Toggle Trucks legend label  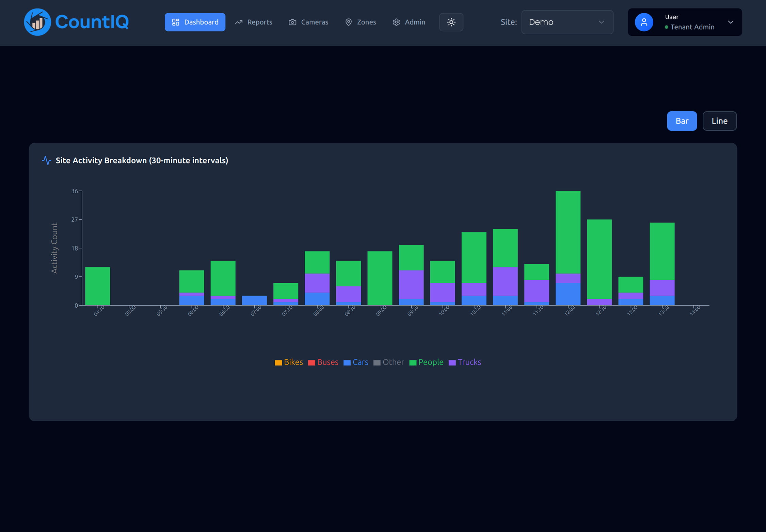[469, 362]
